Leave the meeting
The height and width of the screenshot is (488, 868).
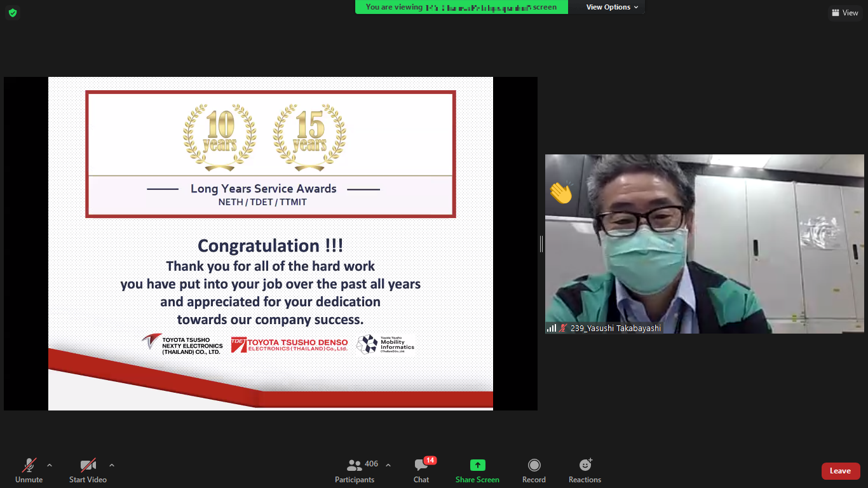pos(840,471)
